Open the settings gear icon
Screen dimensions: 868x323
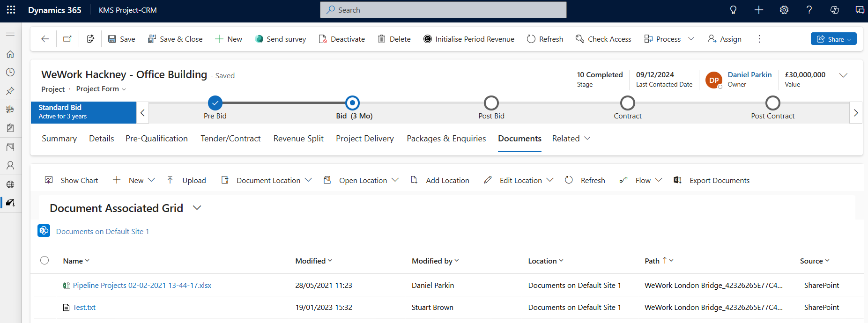[784, 10]
